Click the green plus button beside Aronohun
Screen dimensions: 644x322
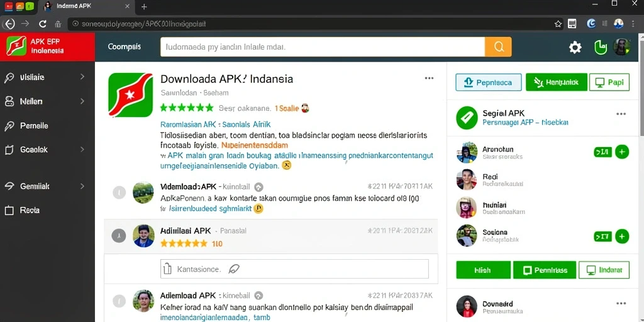click(x=622, y=152)
